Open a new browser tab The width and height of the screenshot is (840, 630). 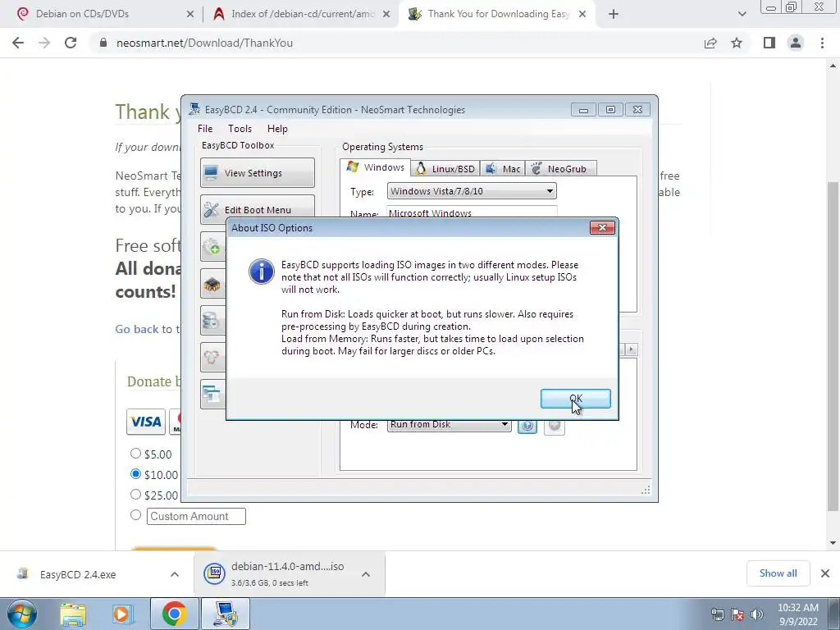(x=614, y=15)
